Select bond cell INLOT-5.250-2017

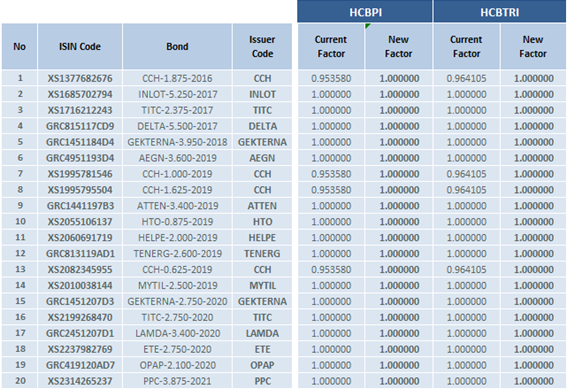[x=177, y=94]
